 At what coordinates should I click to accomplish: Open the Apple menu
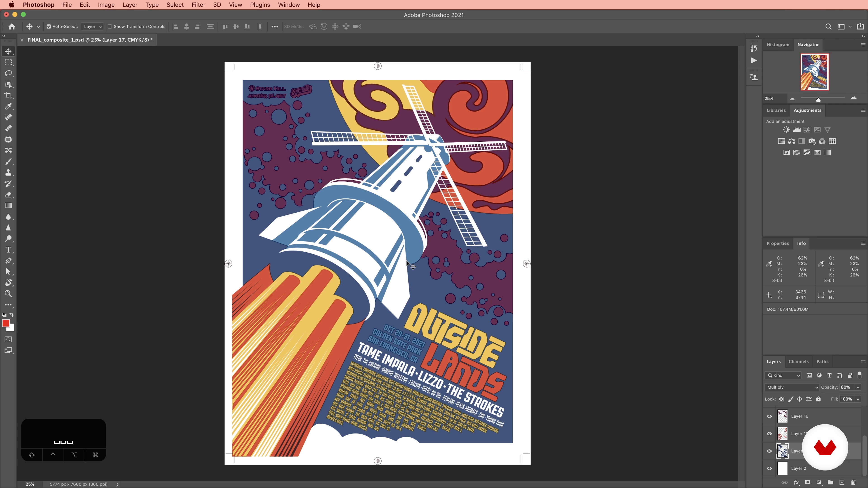[12, 5]
